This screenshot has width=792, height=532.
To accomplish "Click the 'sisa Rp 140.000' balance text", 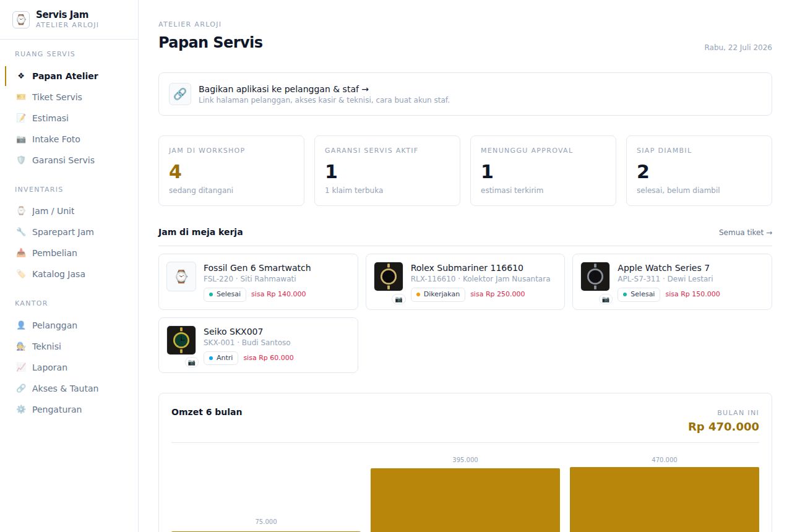I will (278, 294).
